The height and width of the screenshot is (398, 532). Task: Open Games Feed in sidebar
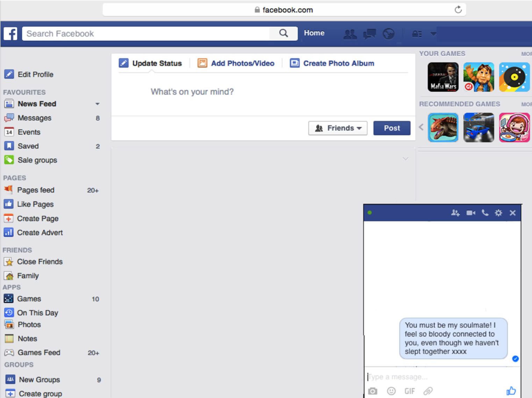(32, 353)
